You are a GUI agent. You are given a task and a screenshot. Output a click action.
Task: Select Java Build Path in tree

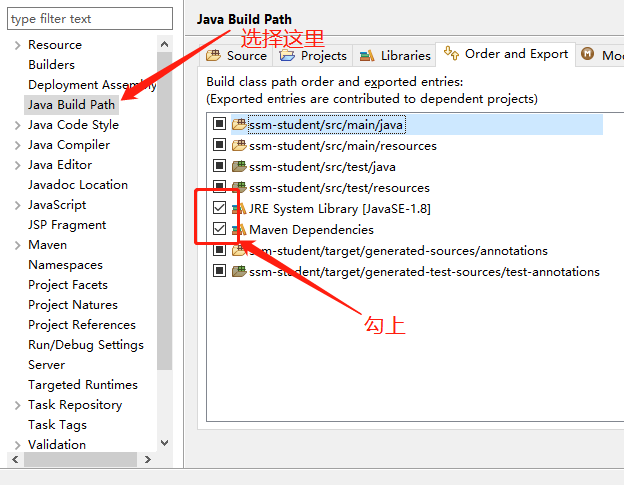click(x=71, y=105)
